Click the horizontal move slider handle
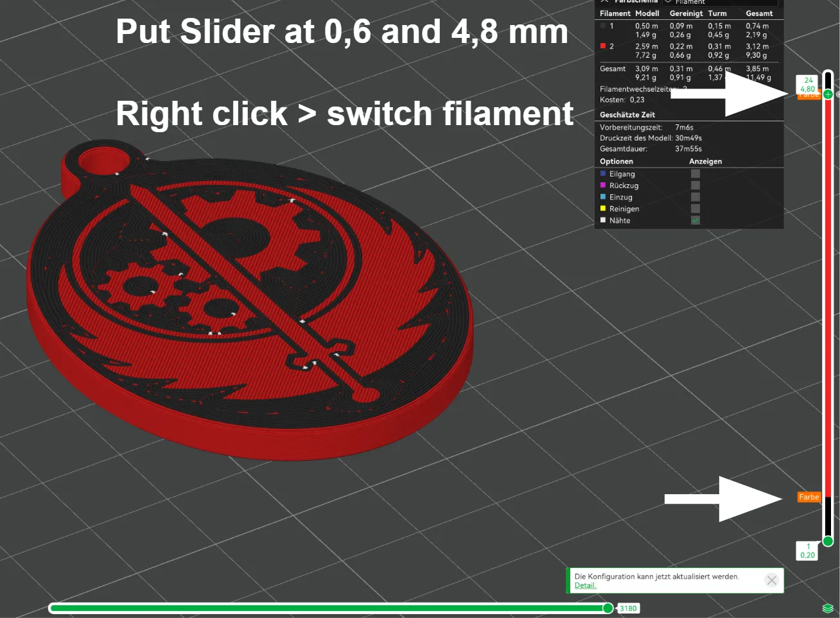Viewport: 840px width, 618px height. (x=608, y=608)
